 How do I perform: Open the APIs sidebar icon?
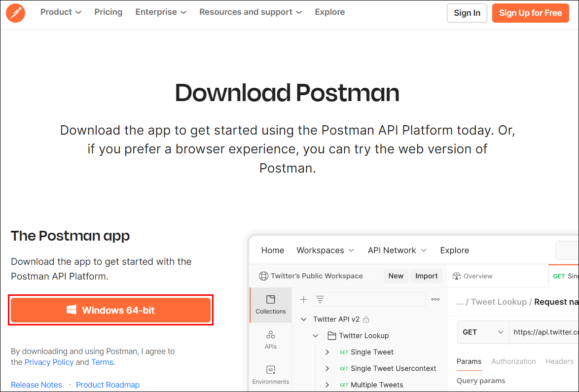(271, 340)
